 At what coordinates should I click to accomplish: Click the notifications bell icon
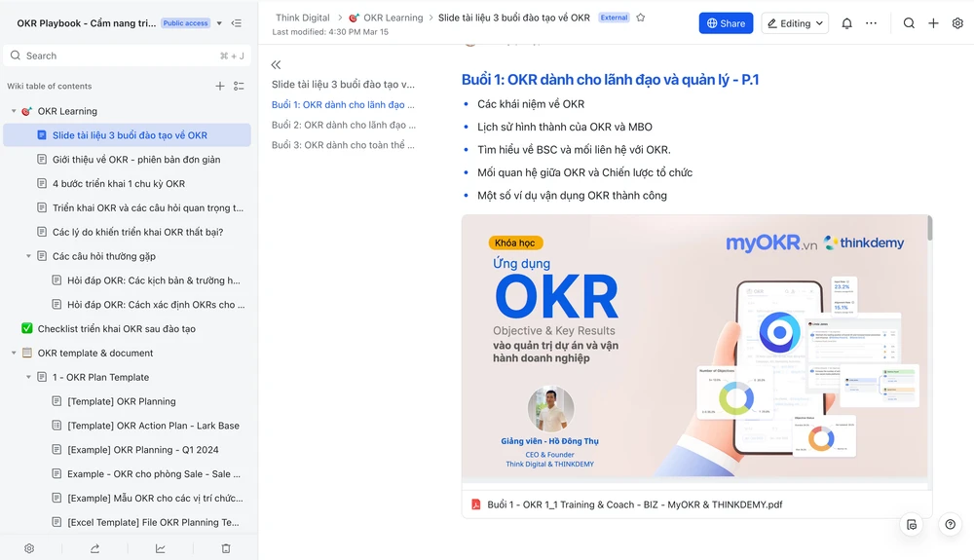846,23
